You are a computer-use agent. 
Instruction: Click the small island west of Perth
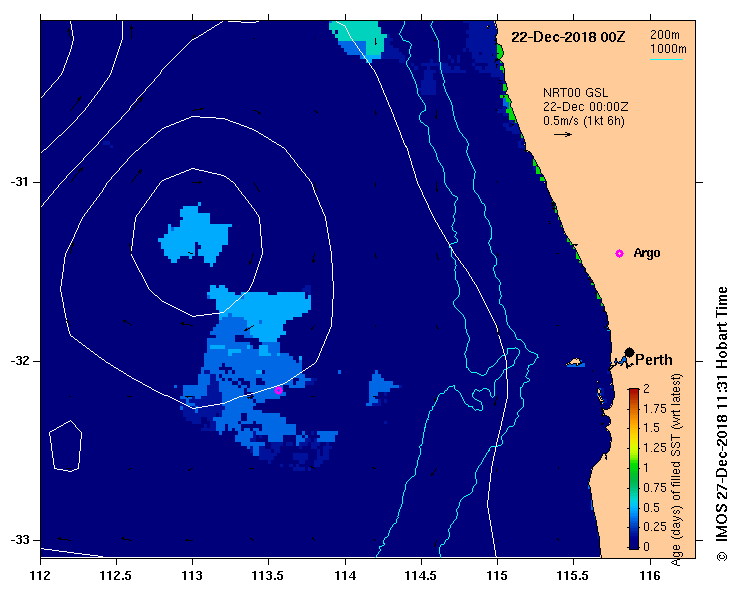(x=575, y=362)
